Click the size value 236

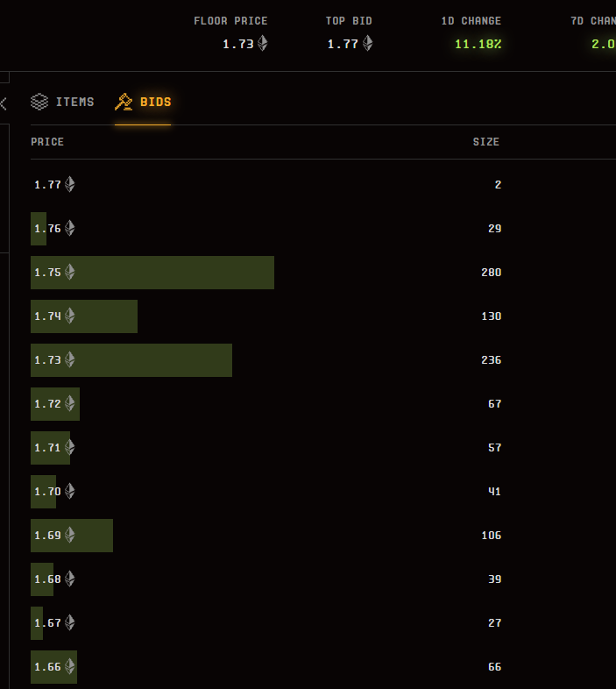pyautogui.click(x=492, y=360)
